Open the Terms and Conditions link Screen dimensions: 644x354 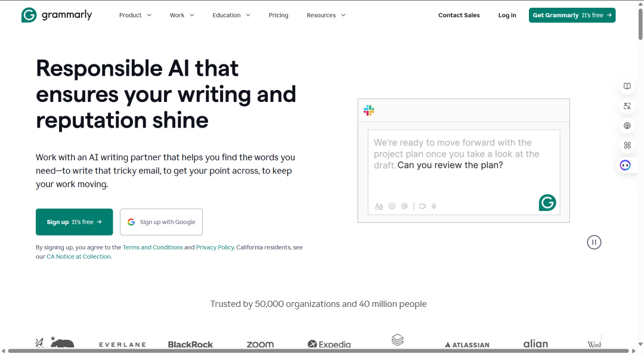point(153,247)
